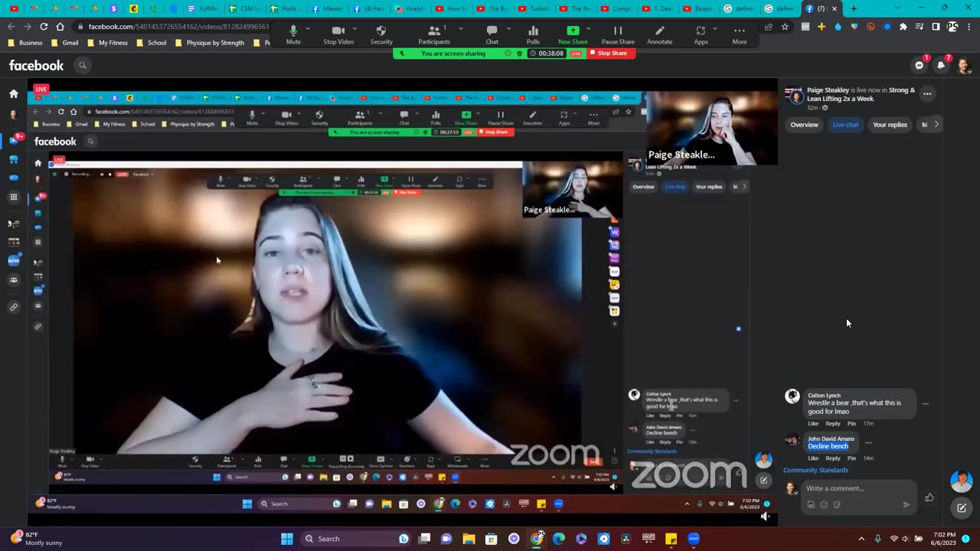Open the browser extensions puzzle icon
Viewport: 980px width, 551px height.
click(903, 27)
